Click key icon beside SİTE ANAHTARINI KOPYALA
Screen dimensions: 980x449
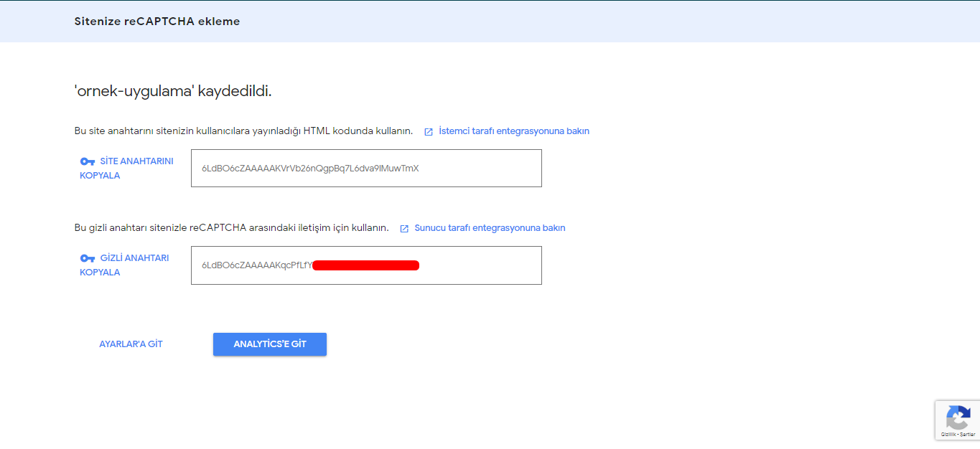click(x=87, y=161)
